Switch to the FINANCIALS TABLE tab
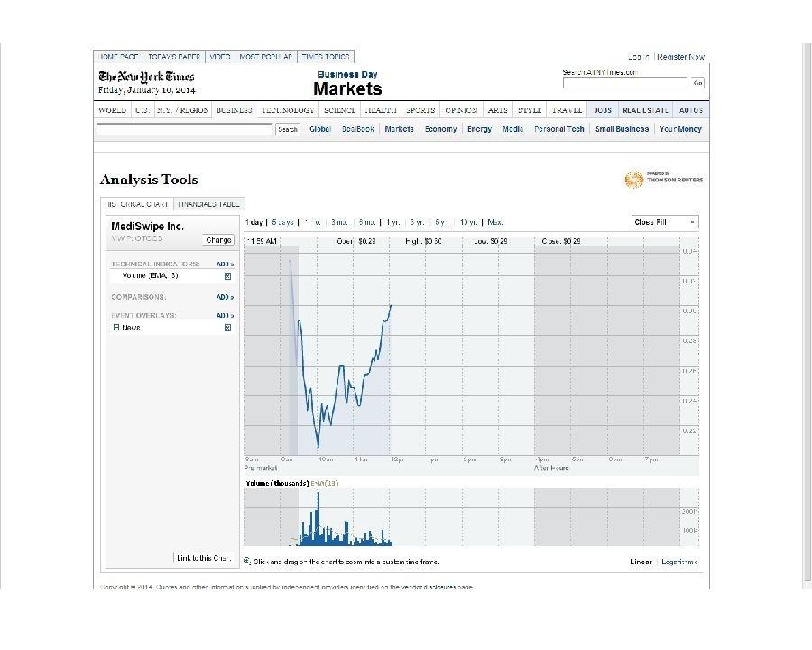 [208, 203]
